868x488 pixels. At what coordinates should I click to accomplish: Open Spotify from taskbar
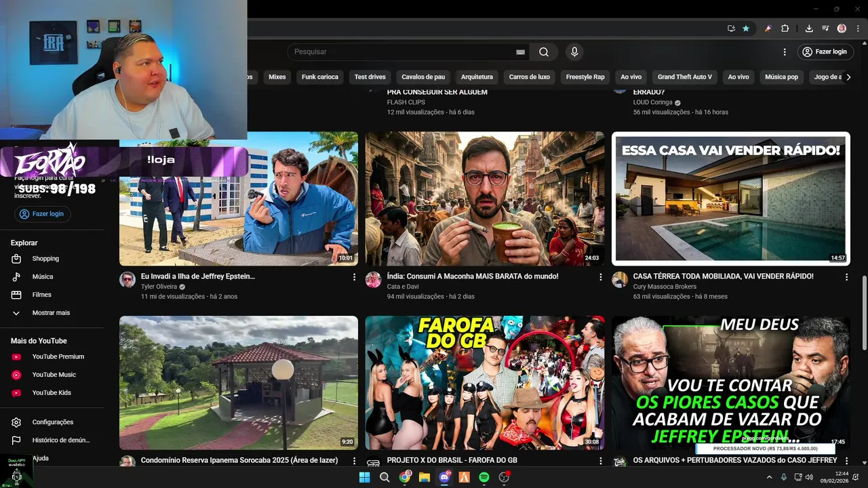point(484,477)
